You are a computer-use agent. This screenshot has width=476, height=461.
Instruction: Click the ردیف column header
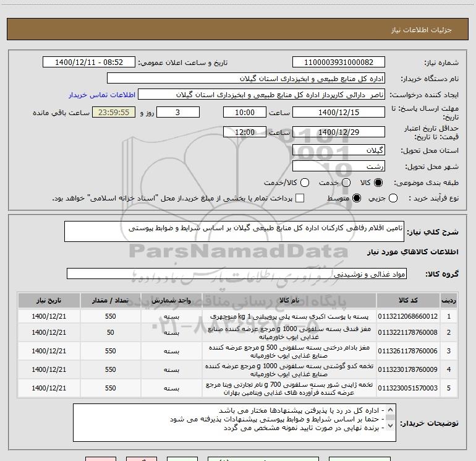point(449,300)
